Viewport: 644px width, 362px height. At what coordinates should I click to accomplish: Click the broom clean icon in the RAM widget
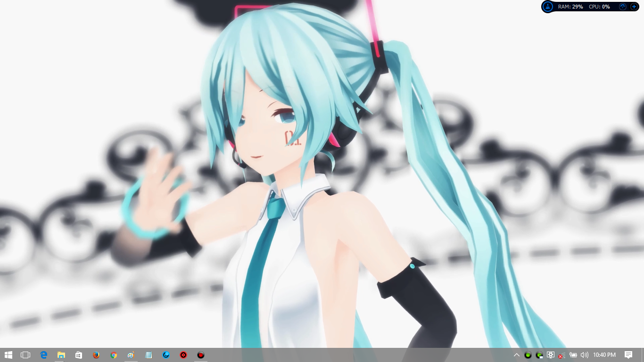click(548, 7)
